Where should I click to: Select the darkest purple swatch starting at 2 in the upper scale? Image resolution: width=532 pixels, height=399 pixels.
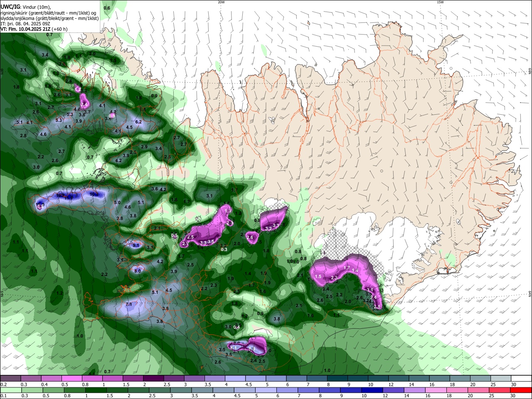tap(153, 378)
